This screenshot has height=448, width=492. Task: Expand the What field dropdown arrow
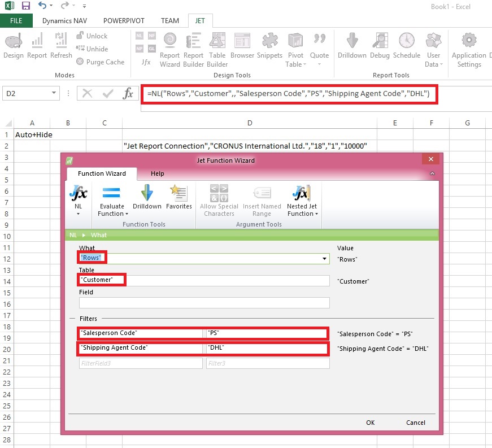324,259
